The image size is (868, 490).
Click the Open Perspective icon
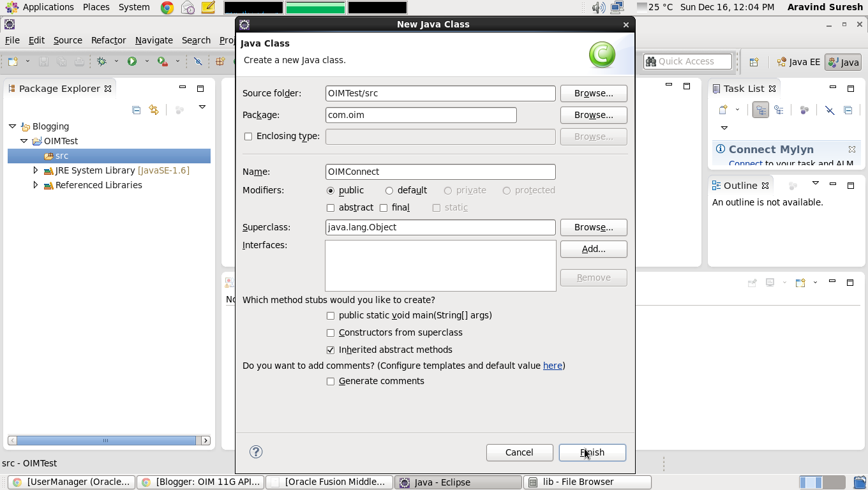(754, 62)
